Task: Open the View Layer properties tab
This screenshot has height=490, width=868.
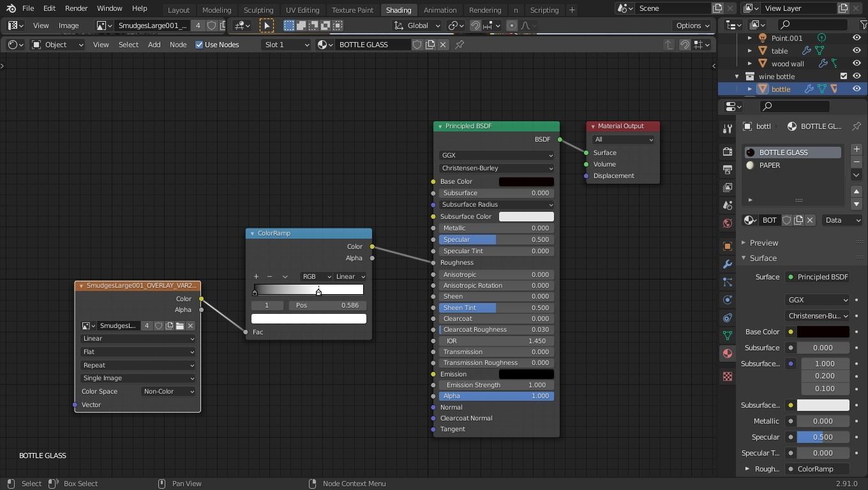Action: 727,188
